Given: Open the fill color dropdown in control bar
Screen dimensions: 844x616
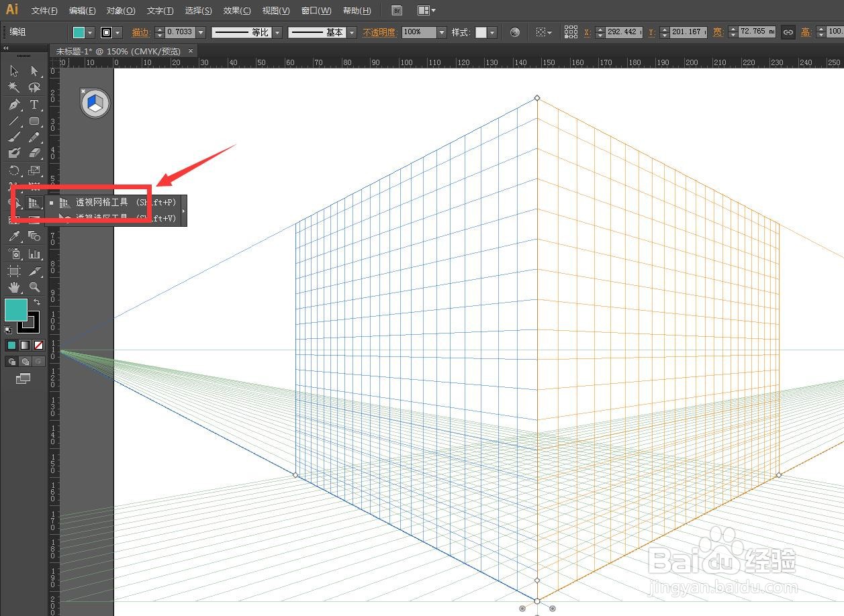Looking at the screenshot, I should [x=91, y=32].
